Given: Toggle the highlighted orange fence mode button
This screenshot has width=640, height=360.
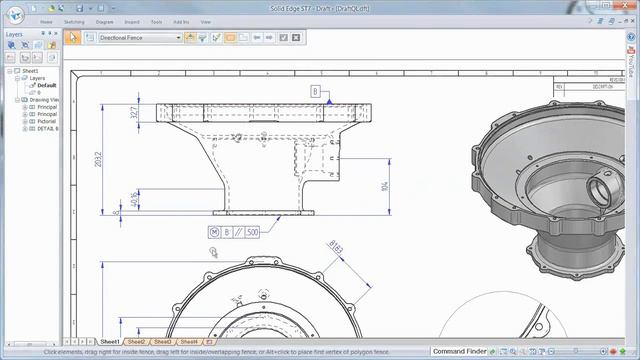Looking at the screenshot, I should click(230, 38).
